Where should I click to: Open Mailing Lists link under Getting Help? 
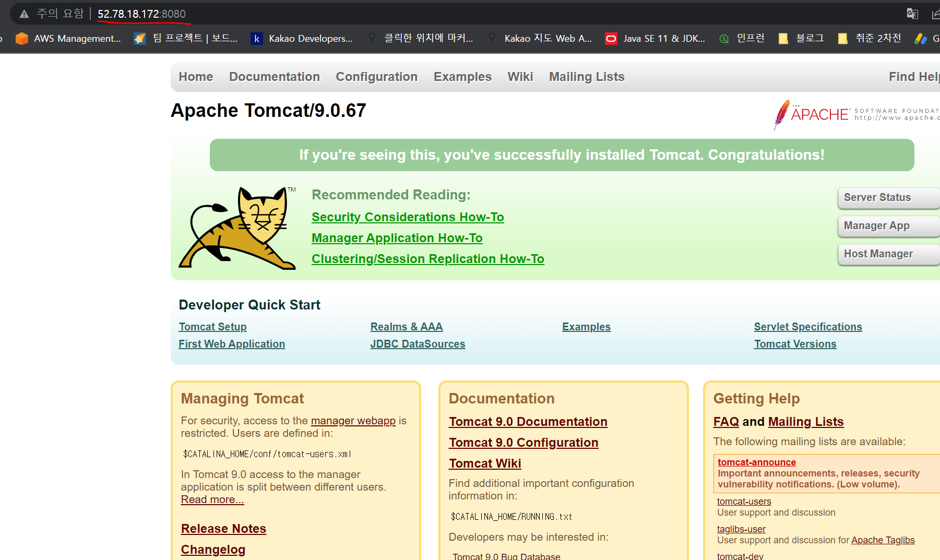pos(806,422)
